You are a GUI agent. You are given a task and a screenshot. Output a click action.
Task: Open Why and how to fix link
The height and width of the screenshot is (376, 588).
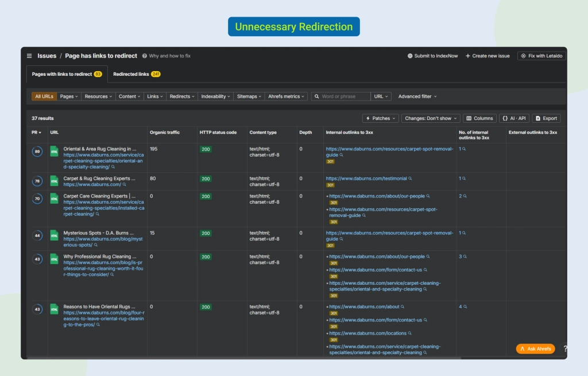tap(169, 56)
